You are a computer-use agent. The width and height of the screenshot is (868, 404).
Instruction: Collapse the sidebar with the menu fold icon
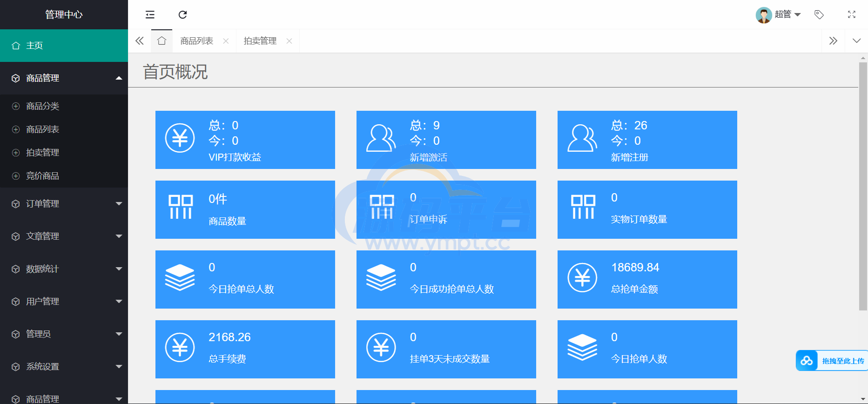pos(150,14)
